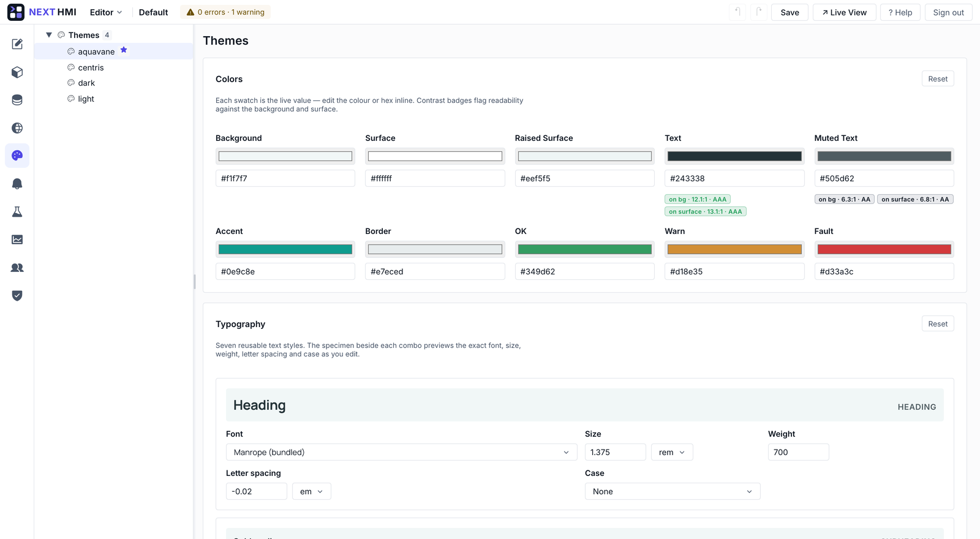This screenshot has height=539, width=980.
Task: Open the 3D cube components icon
Action: click(17, 72)
